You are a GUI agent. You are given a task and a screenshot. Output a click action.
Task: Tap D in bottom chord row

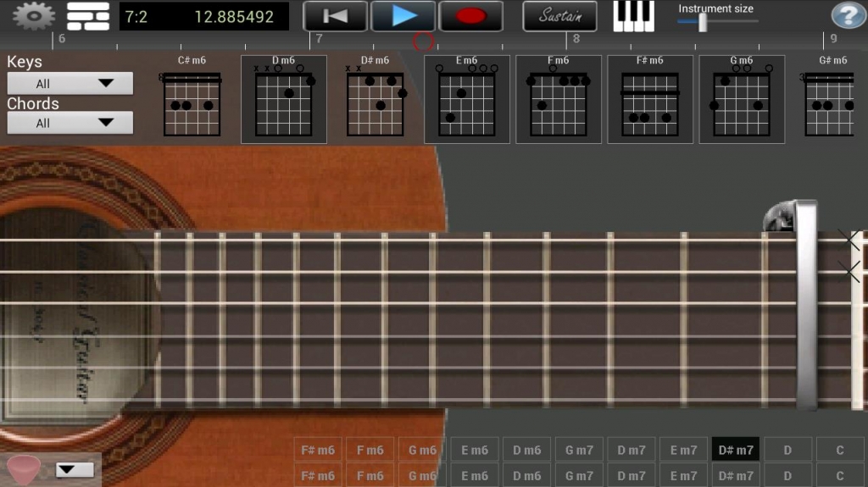[787, 475]
